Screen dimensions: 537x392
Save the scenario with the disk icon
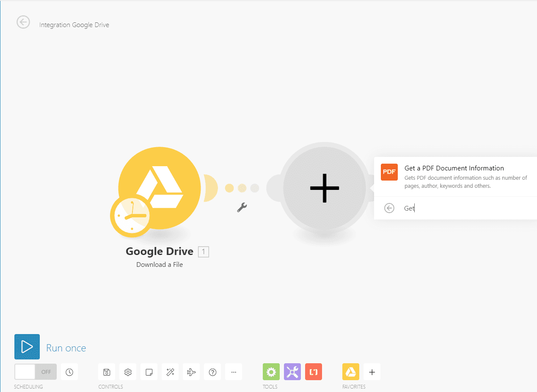[107, 372]
